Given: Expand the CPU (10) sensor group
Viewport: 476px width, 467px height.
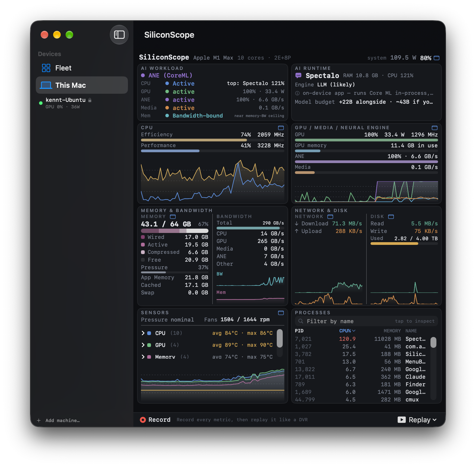Looking at the screenshot, I should 143,333.
